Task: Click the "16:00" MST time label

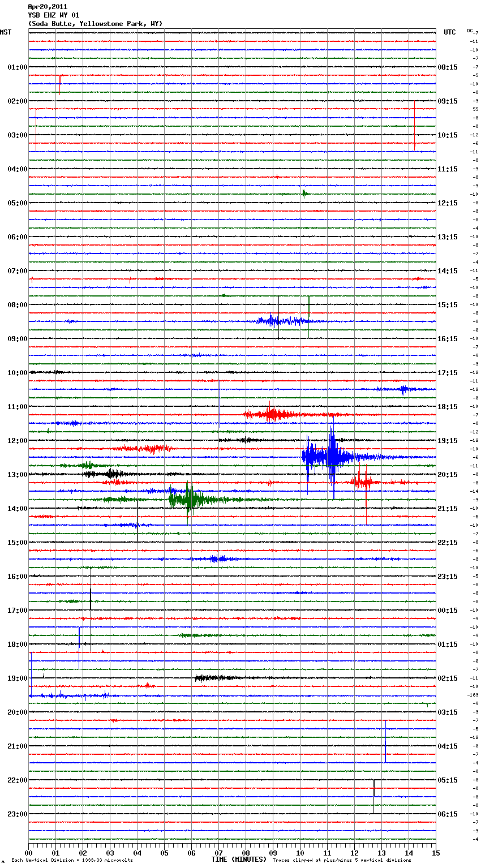Action: [x=18, y=577]
